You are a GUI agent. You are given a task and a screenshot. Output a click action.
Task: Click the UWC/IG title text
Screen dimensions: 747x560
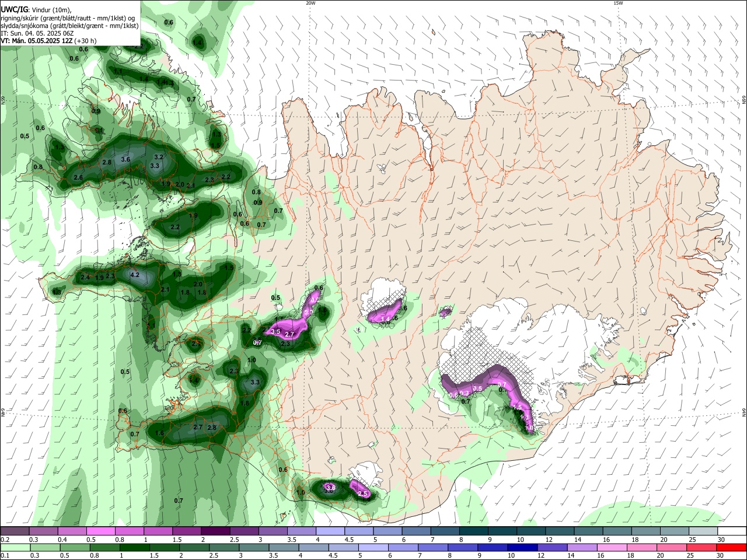(14, 10)
